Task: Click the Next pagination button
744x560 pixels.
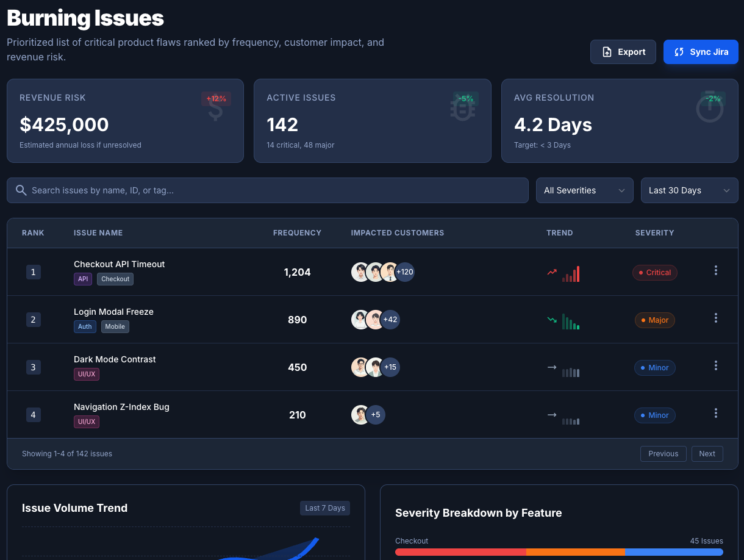Action: [707, 453]
